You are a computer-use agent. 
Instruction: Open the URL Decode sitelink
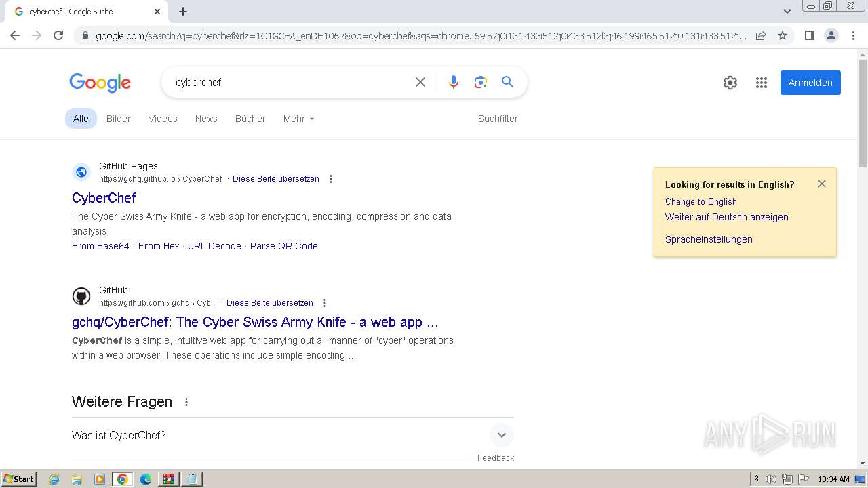tap(214, 246)
